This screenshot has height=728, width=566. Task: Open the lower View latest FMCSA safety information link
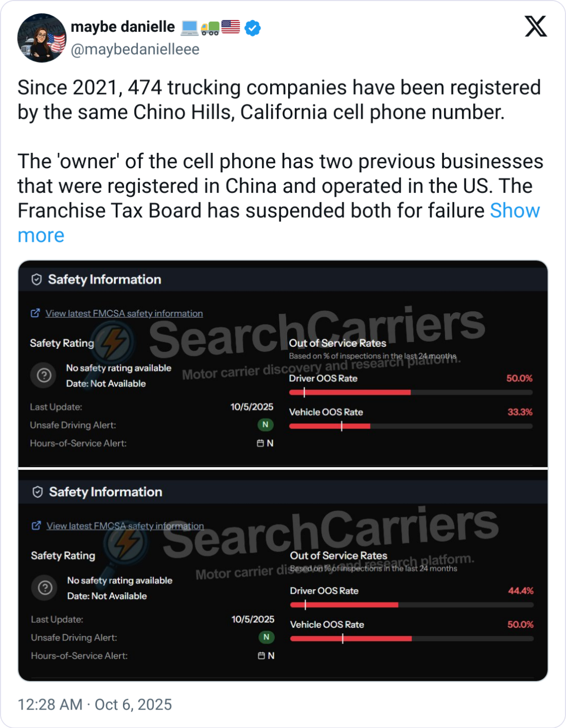pos(125,526)
